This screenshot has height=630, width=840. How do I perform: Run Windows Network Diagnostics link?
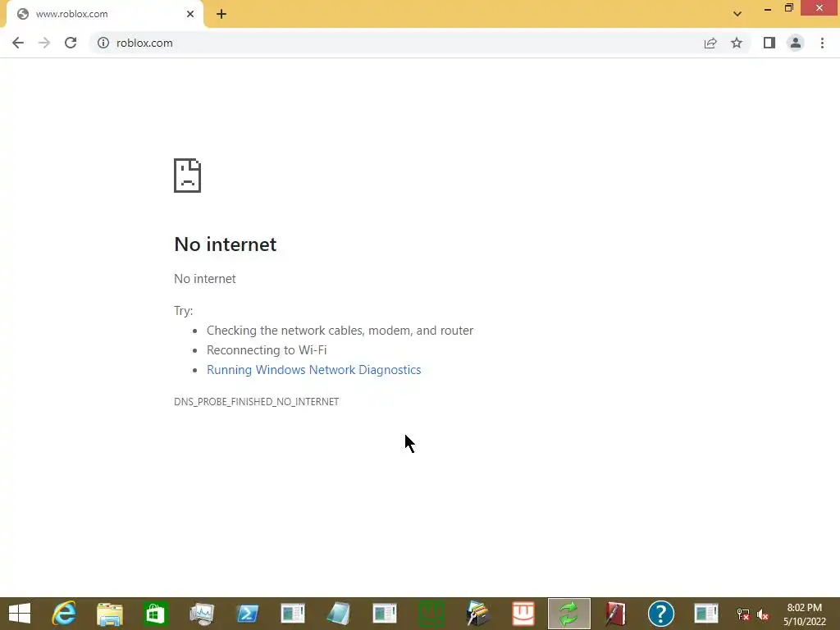click(314, 370)
